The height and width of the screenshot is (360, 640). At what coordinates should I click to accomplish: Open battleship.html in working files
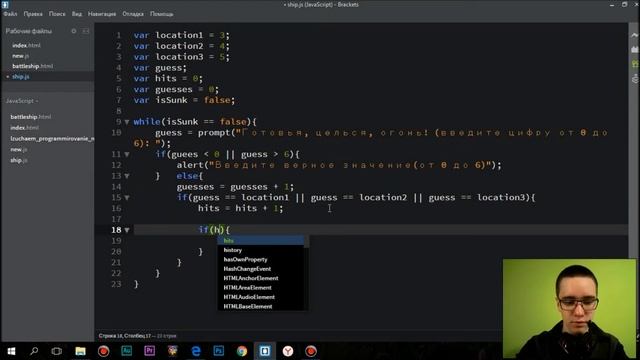(x=33, y=66)
